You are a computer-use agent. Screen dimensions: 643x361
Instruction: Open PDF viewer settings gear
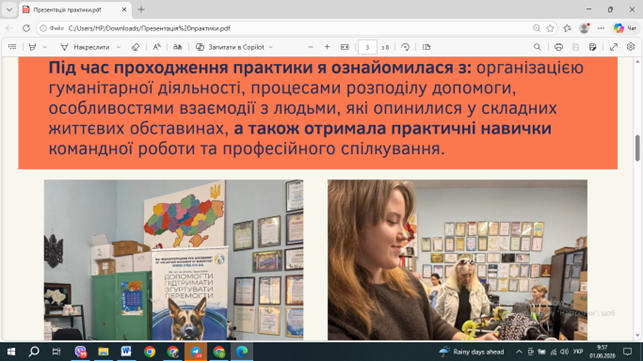631,47
